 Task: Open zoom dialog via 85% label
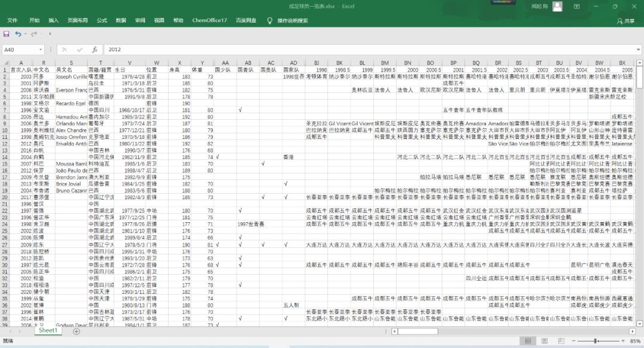[635, 341]
